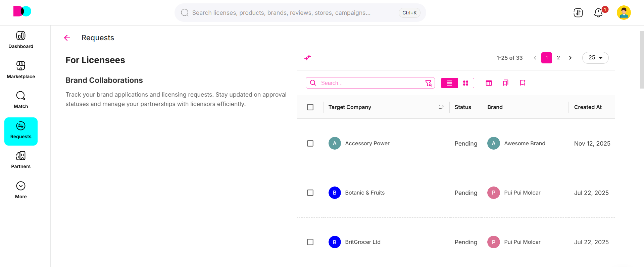Viewport: 644px width, 267px height.
Task: Open the Partners page
Action: click(21, 160)
